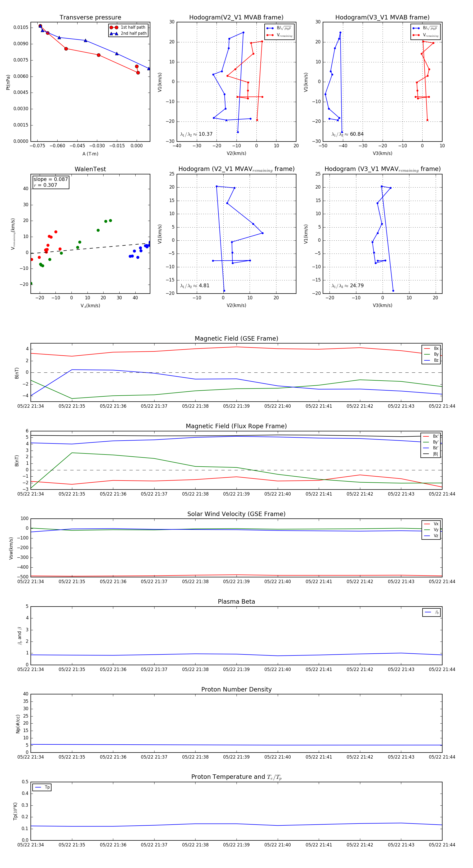Click the "A (T·m)" x-axis label

(x=90, y=154)
